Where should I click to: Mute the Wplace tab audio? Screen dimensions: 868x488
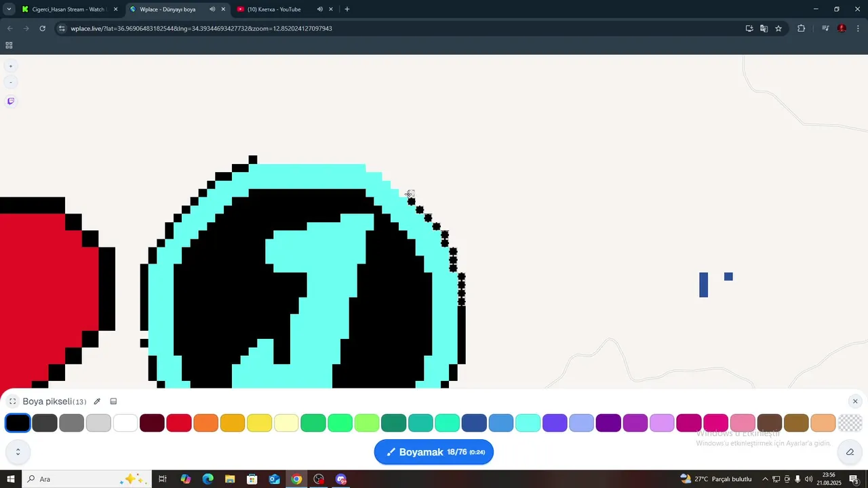pyautogui.click(x=212, y=9)
